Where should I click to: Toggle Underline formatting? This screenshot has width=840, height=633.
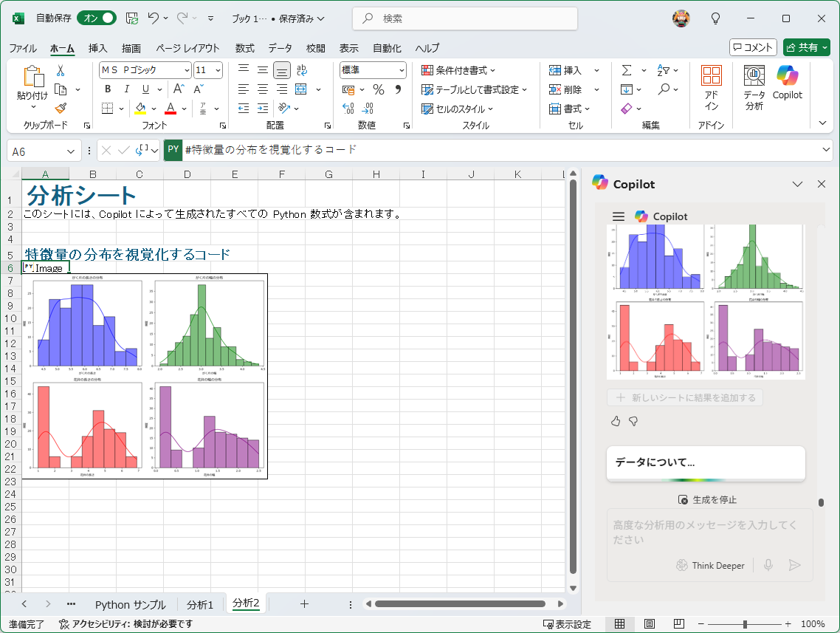click(145, 89)
